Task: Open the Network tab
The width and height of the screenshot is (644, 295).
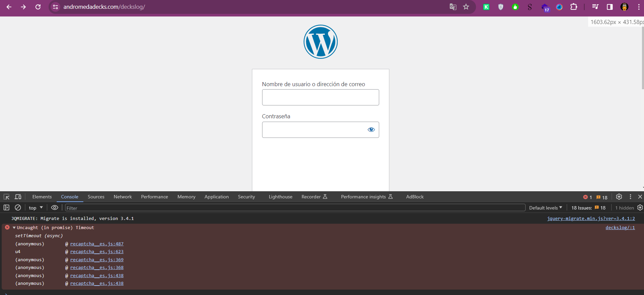Action: (x=123, y=197)
